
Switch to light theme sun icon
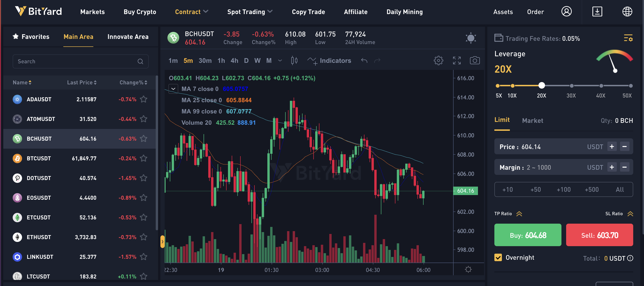[470, 38]
